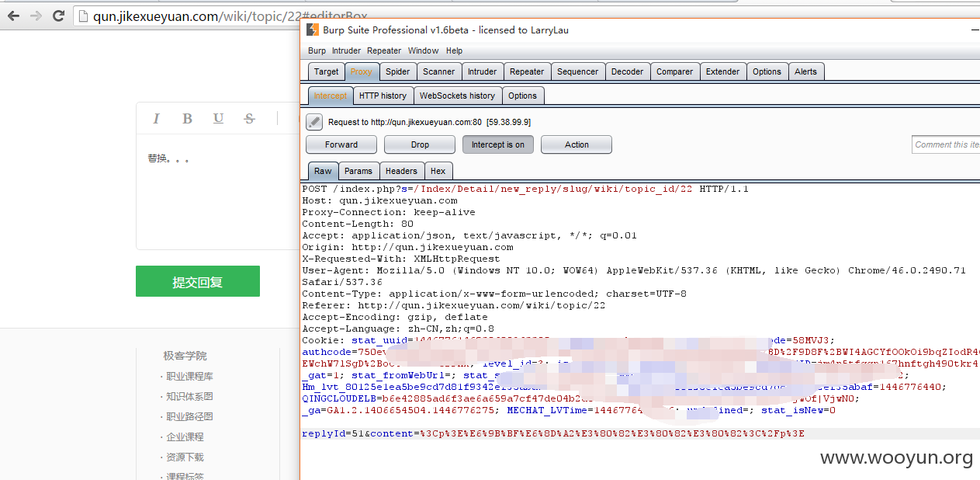Open the 职业路径图 footer link

(x=189, y=416)
